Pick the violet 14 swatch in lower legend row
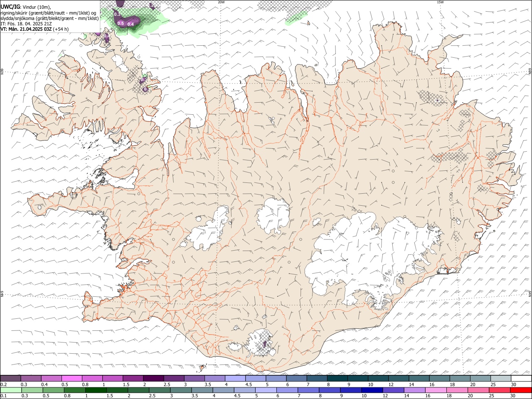532x399 pixels. [414, 390]
